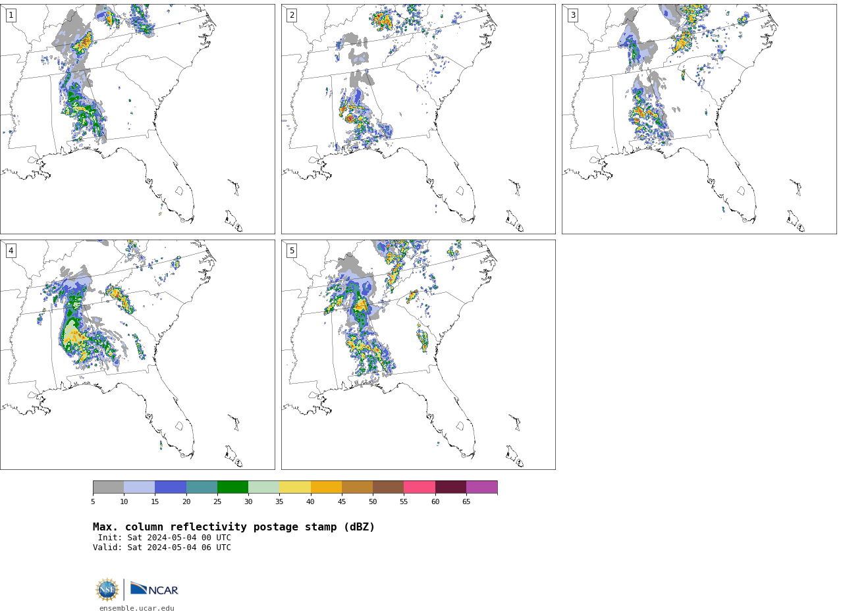843x616 pixels.
Task: Click the title 'Max. column reflectivity postage stamp (dBZ)'
Action: [x=234, y=527]
